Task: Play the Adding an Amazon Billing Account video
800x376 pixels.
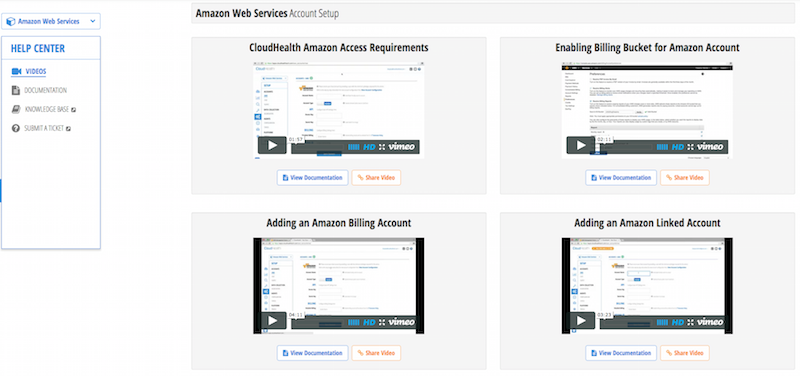Action: point(272,321)
